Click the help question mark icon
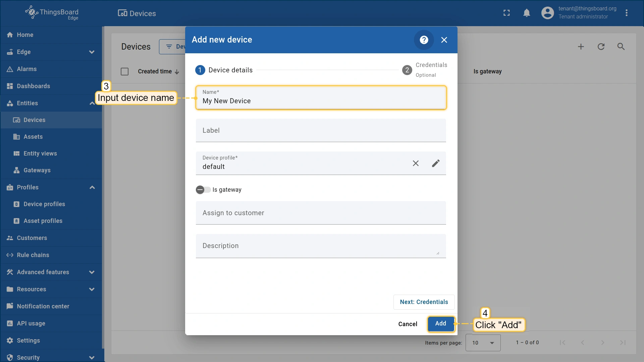The height and width of the screenshot is (362, 644). point(424,40)
